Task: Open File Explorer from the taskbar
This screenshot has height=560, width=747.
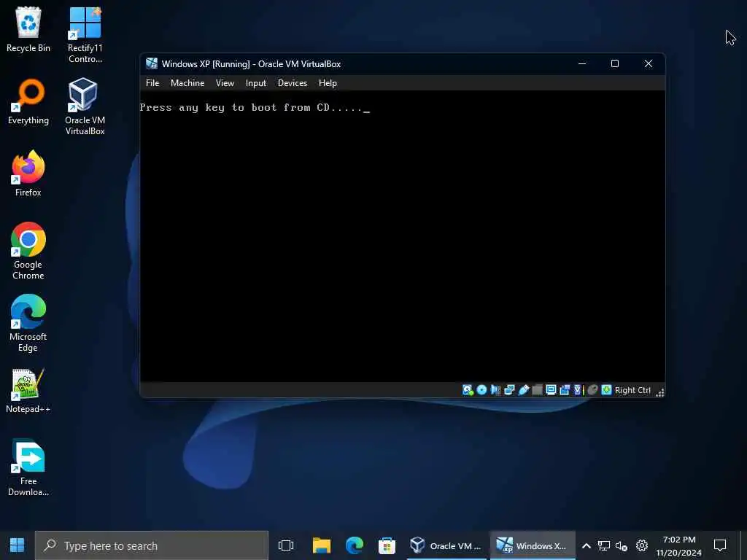Action: (x=322, y=545)
